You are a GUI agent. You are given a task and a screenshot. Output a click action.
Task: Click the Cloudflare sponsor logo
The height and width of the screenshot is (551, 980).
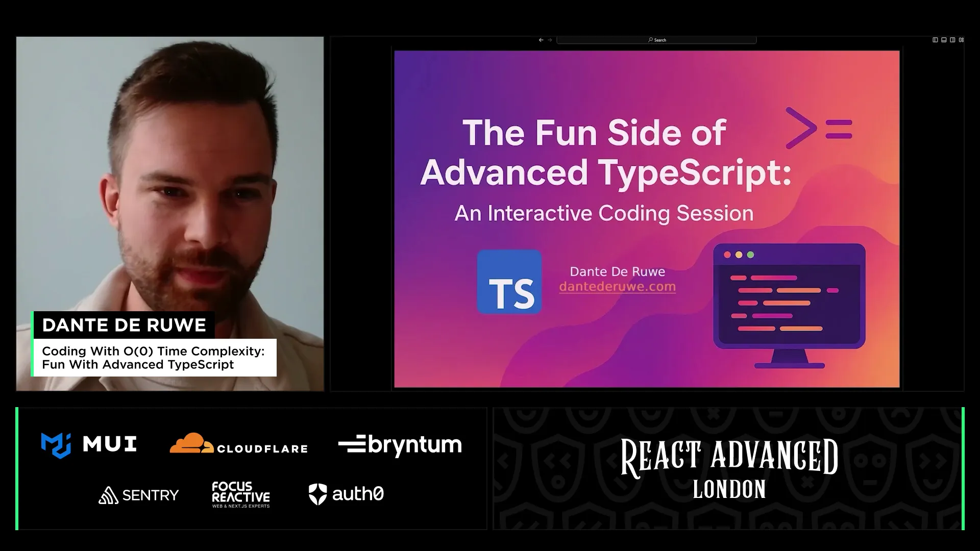pyautogui.click(x=238, y=443)
